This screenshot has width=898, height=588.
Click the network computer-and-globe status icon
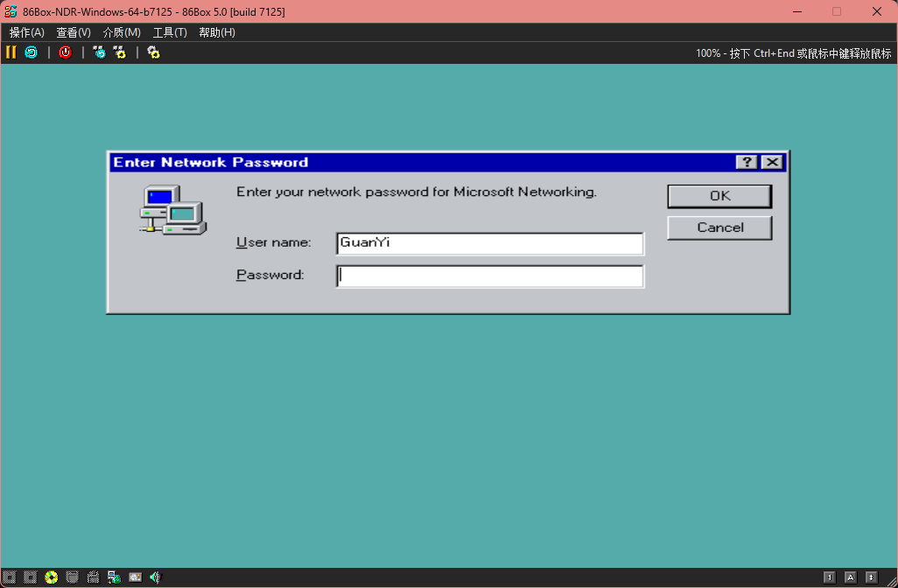[x=114, y=577]
